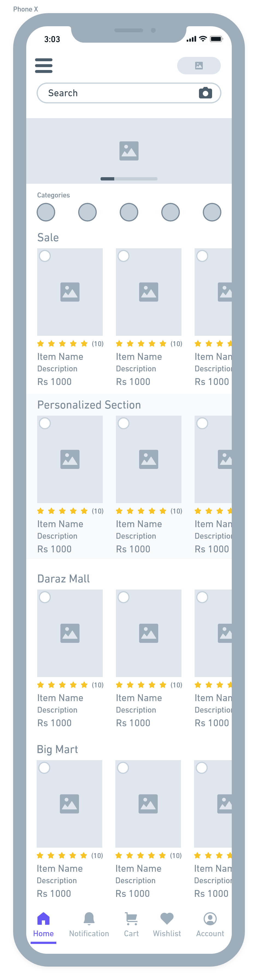Select second Personalized Section item's radio circle
Screen dimensions: 258x980
tap(124, 424)
